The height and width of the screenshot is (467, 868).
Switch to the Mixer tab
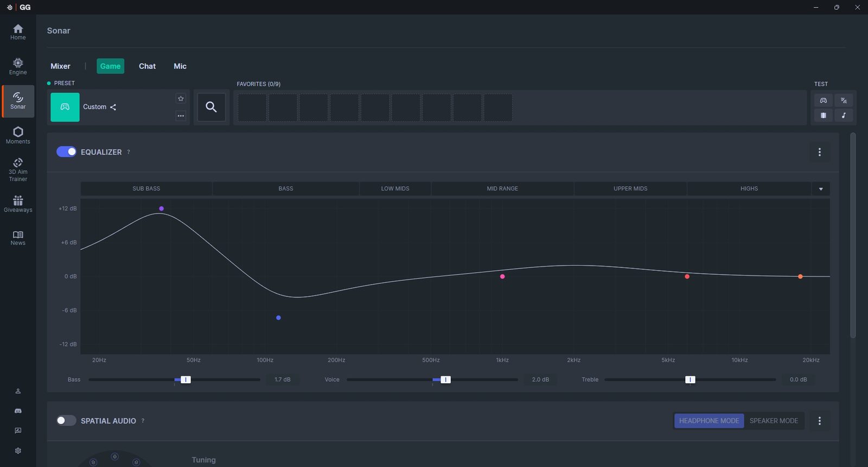pyautogui.click(x=60, y=66)
